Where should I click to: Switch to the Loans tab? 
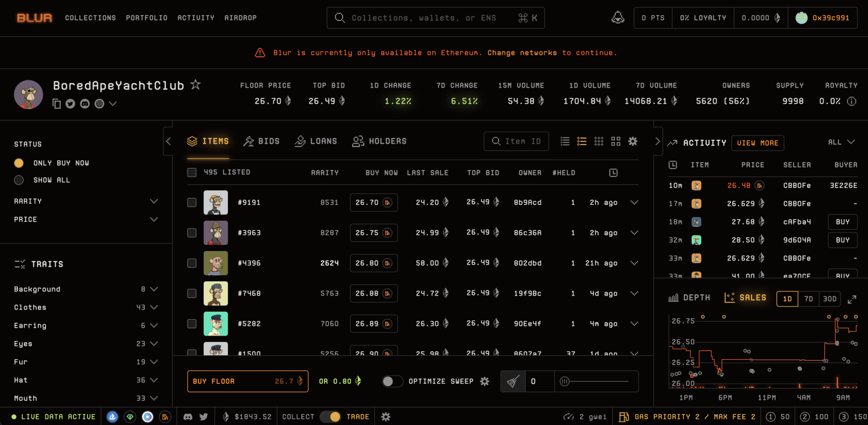pyautogui.click(x=316, y=141)
